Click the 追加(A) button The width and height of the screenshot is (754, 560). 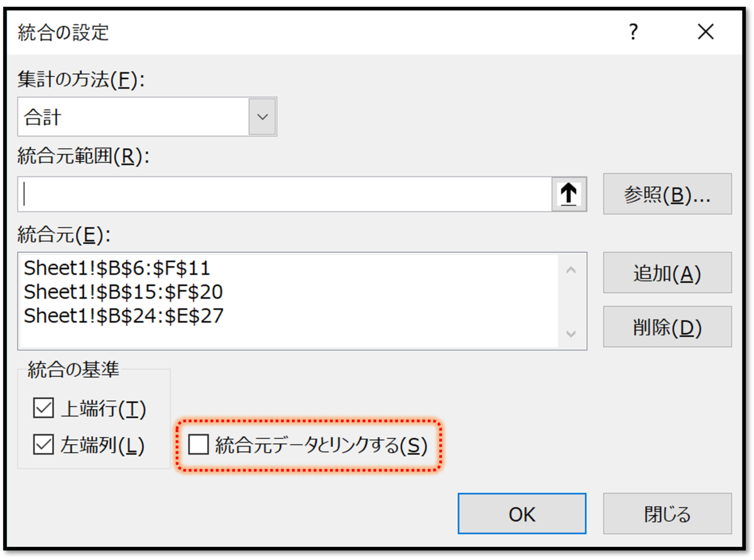(x=667, y=273)
